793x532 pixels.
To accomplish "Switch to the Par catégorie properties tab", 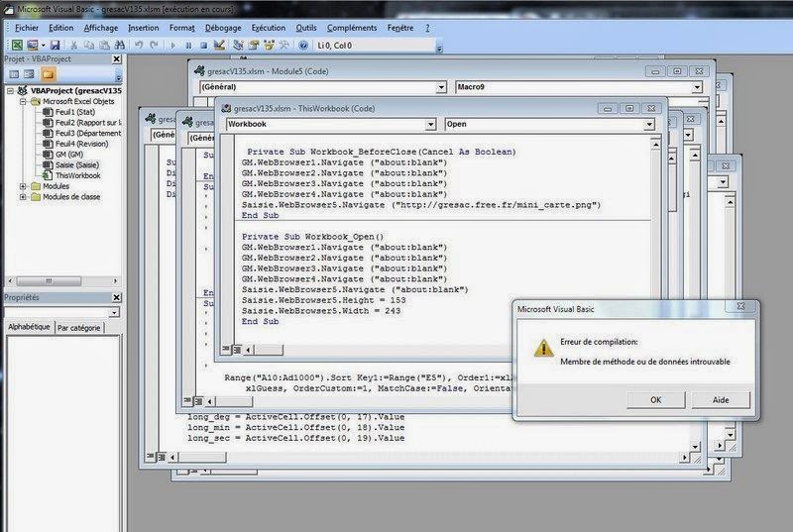I will pos(79,328).
